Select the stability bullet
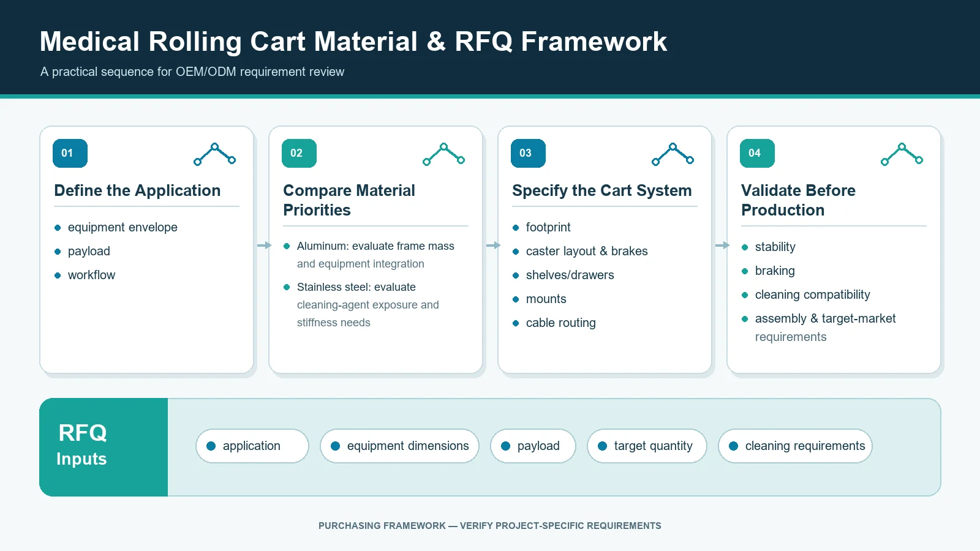 click(x=768, y=247)
